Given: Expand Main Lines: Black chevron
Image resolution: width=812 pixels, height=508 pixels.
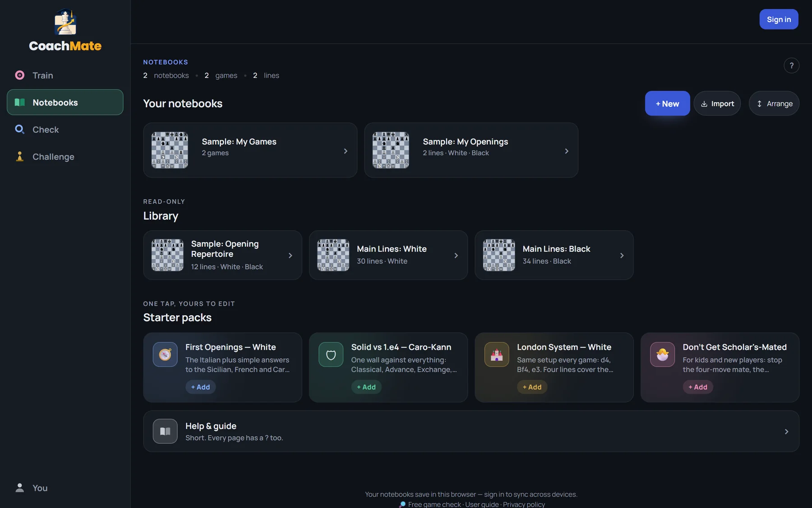Looking at the screenshot, I should (x=622, y=256).
